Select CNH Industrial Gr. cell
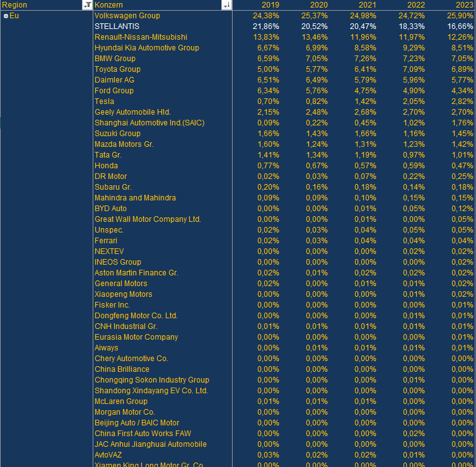 click(x=126, y=326)
